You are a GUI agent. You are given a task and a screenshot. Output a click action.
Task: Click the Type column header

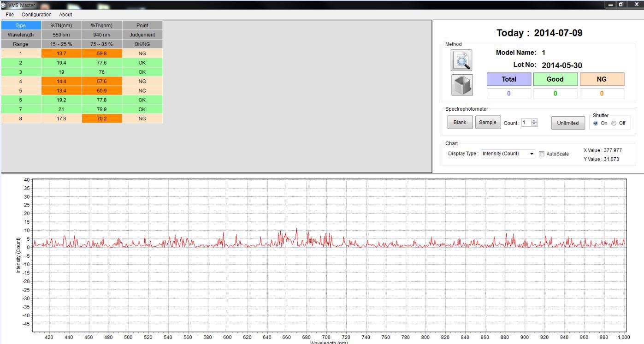click(x=20, y=25)
